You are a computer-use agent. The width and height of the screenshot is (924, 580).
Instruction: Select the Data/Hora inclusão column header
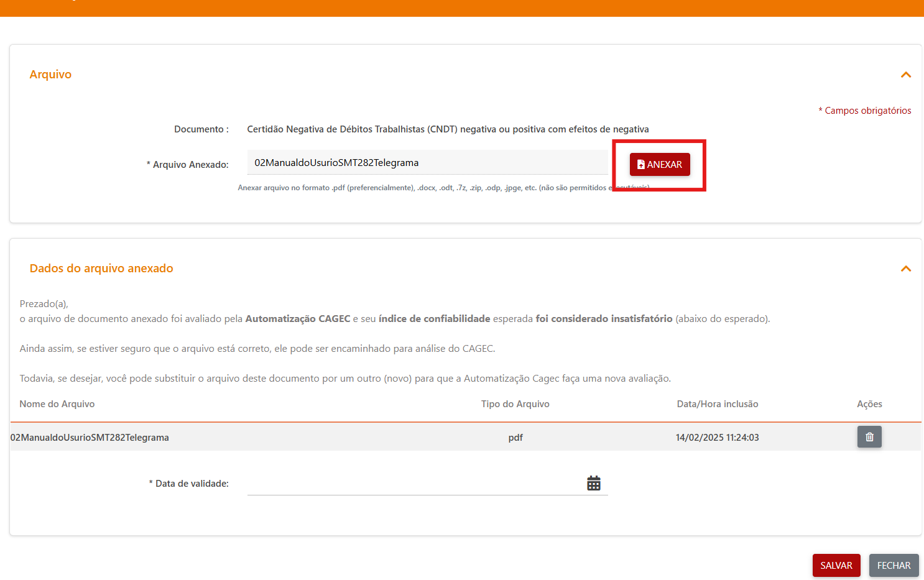[x=717, y=404]
